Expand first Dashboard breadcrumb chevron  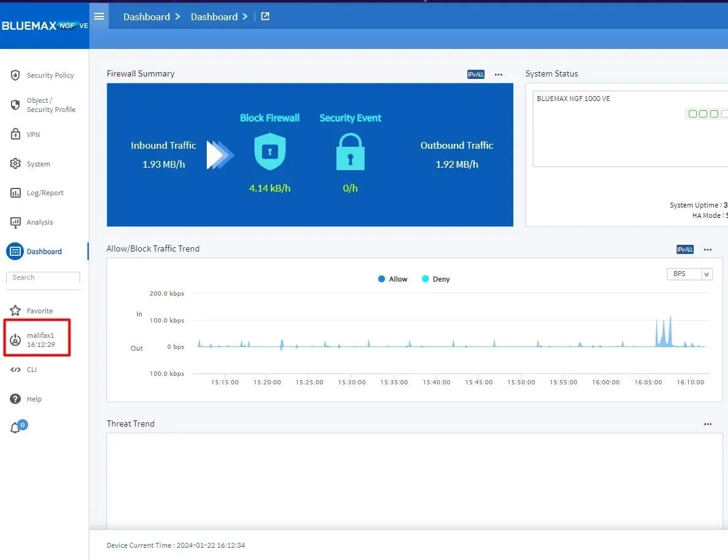[177, 17]
